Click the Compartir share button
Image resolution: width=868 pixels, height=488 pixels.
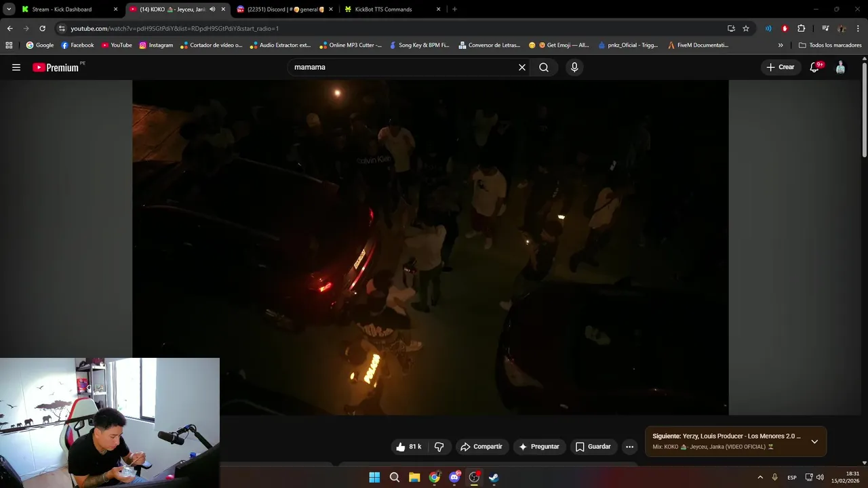click(x=481, y=447)
